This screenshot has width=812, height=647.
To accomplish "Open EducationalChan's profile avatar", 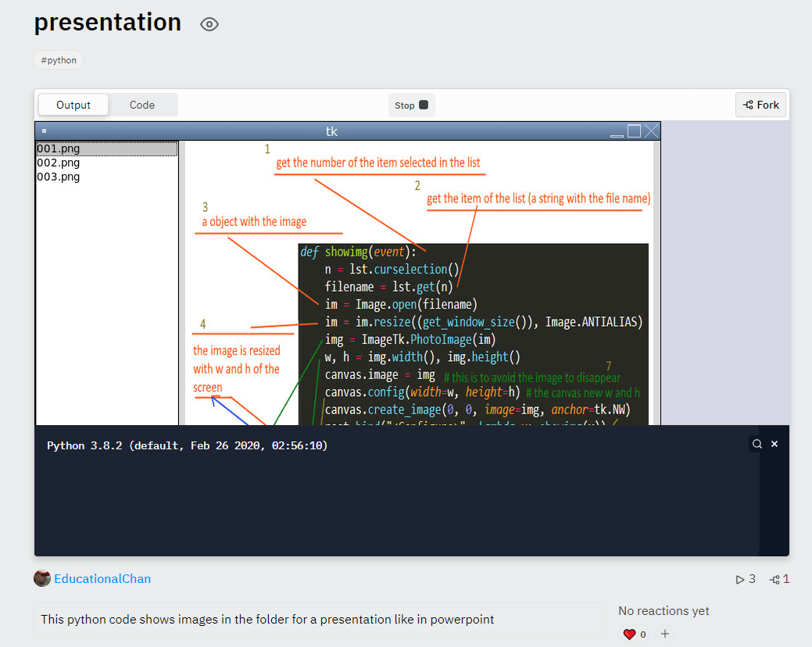I will (x=42, y=578).
